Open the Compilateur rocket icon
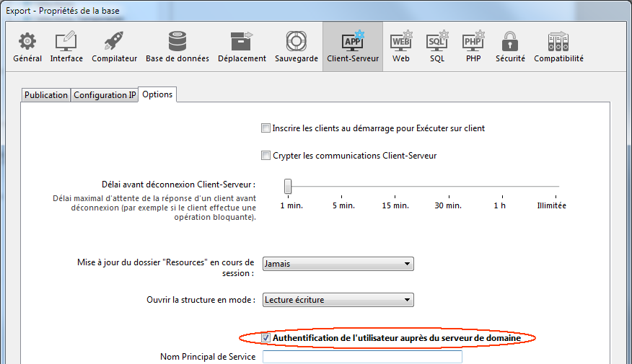Image resolution: width=632 pixels, height=364 pixels. (x=114, y=47)
